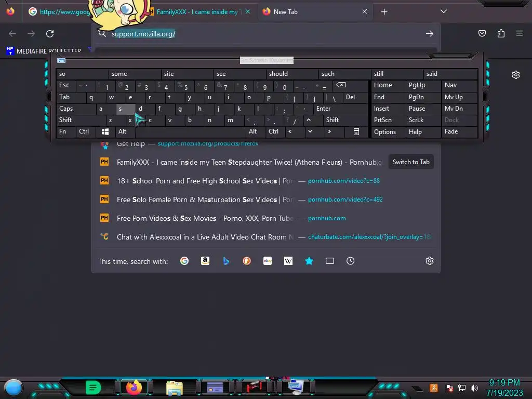Toggle Caps lock on on-screen keyboard

pos(75,109)
